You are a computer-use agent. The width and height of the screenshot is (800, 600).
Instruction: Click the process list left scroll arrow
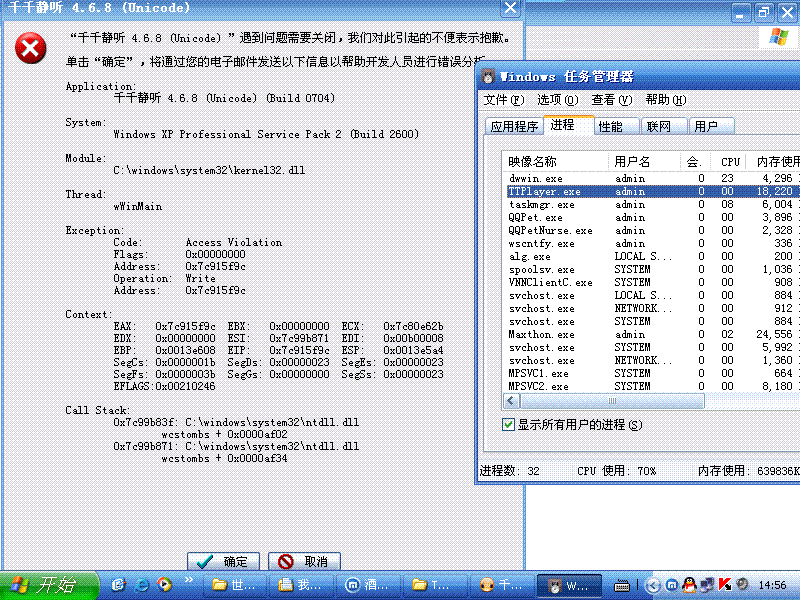(512, 401)
